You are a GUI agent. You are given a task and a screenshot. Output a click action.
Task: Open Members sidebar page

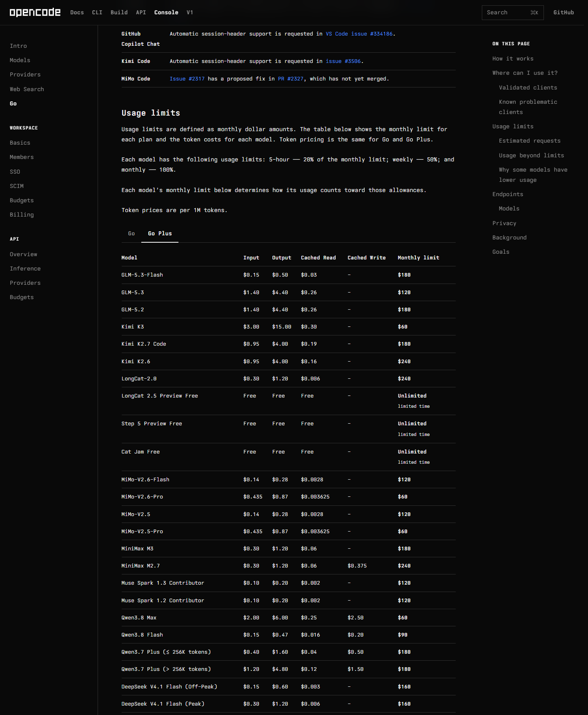click(22, 157)
